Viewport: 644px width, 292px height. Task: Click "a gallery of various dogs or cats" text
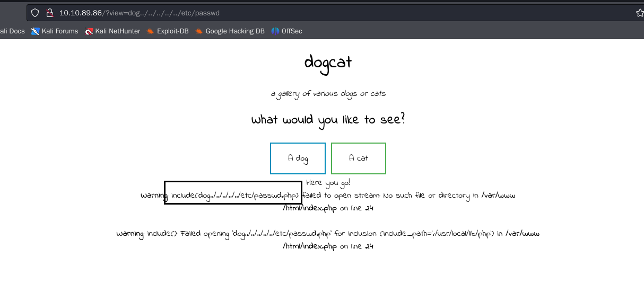pos(328,94)
